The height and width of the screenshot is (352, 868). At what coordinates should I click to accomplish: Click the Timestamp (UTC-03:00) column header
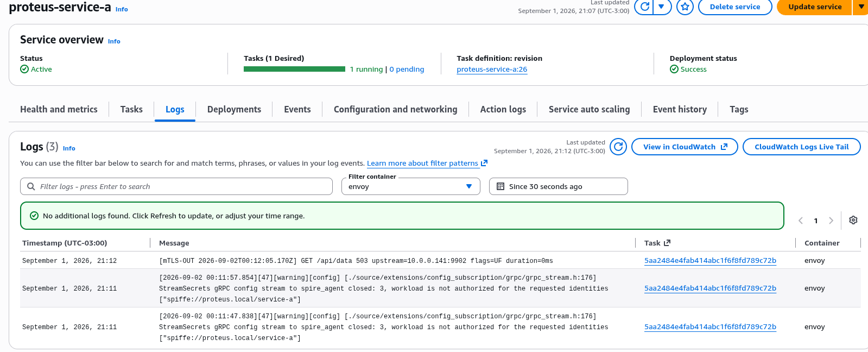point(65,243)
